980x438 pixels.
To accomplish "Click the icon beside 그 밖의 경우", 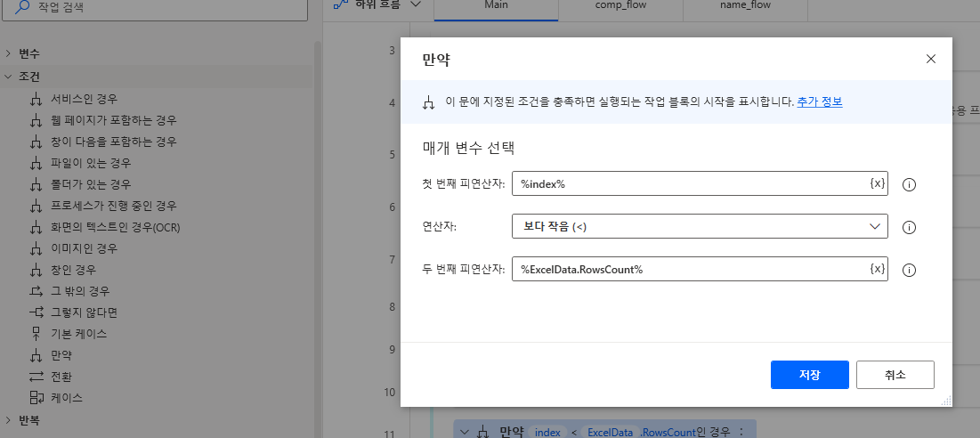I will coord(36,291).
